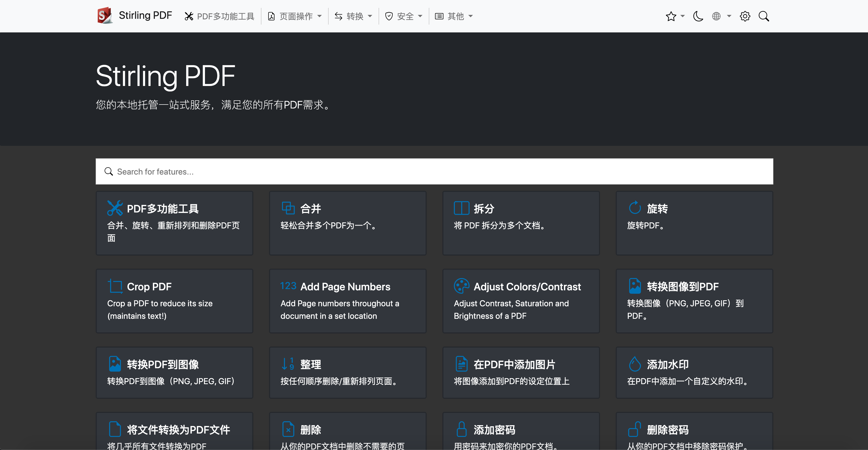Image resolution: width=868 pixels, height=450 pixels.
Task: Open the 删除密码 card title
Action: click(667, 430)
